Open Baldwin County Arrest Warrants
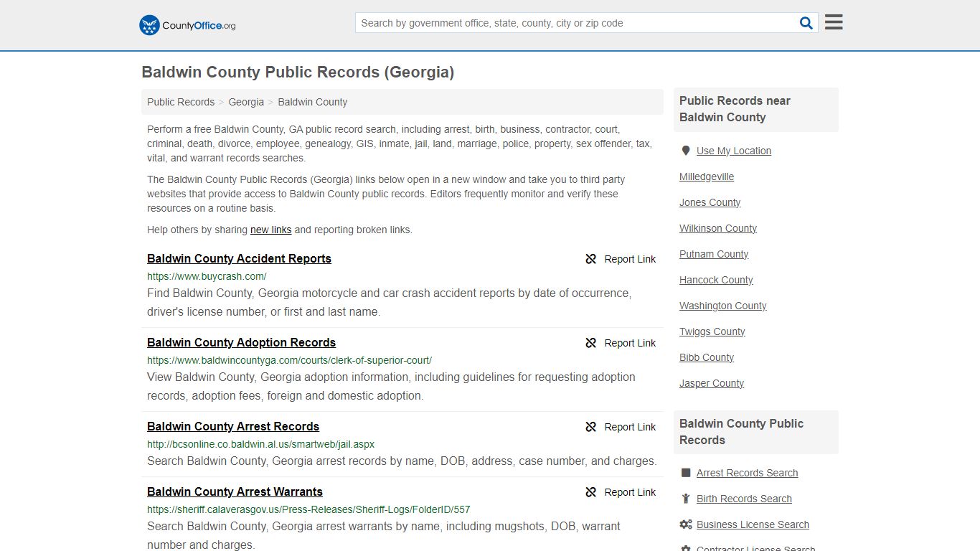Screen dimensions: 980x551 [x=235, y=491]
